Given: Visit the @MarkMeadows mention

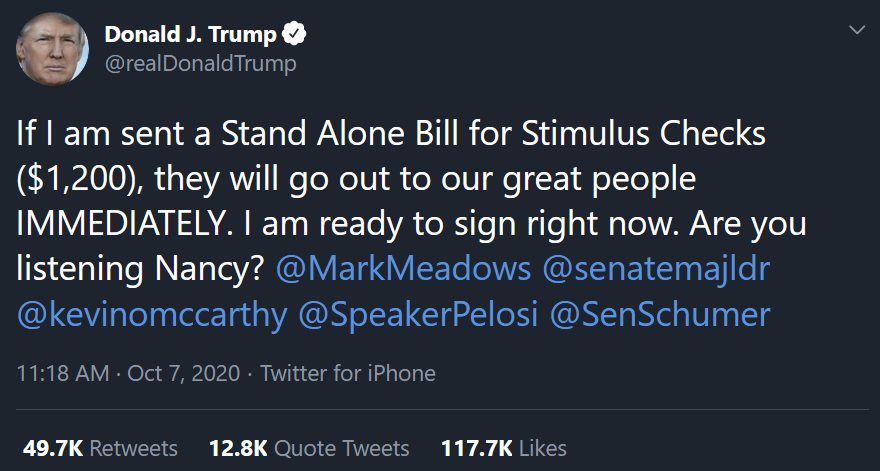Looking at the screenshot, I should [x=400, y=272].
